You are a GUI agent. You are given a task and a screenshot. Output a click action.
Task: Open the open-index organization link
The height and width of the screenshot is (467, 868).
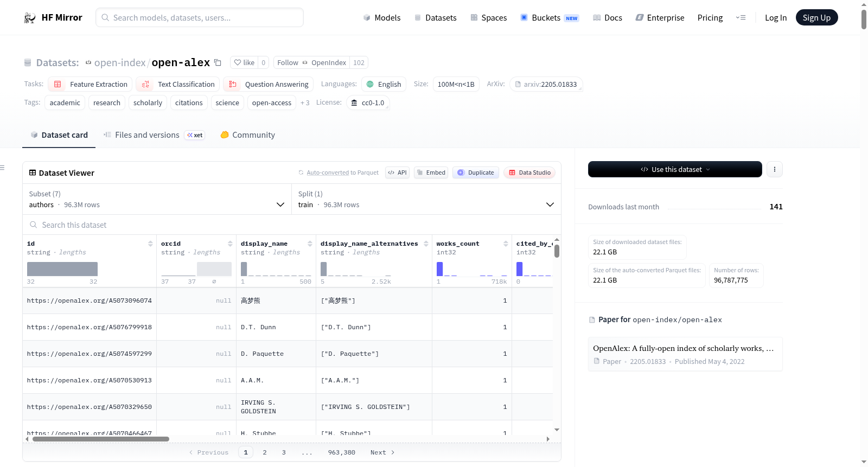(120, 63)
